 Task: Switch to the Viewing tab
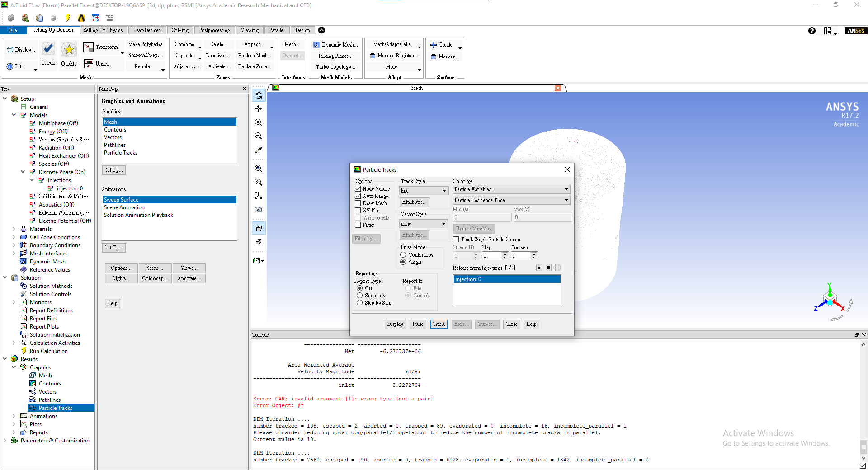250,30
